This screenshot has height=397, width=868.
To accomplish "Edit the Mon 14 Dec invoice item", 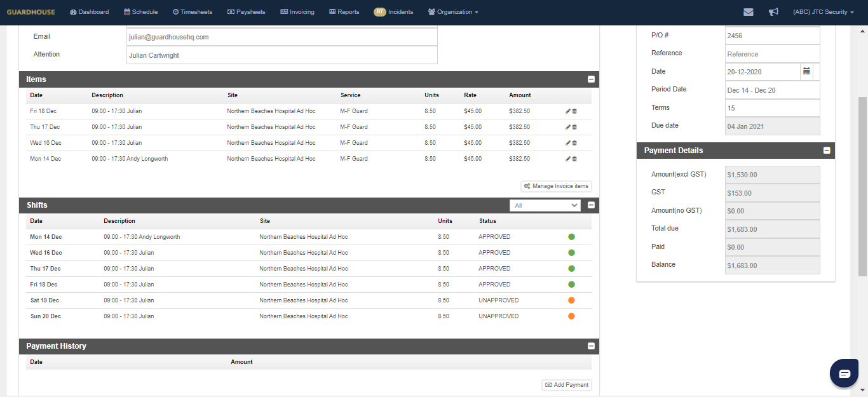I will point(568,159).
